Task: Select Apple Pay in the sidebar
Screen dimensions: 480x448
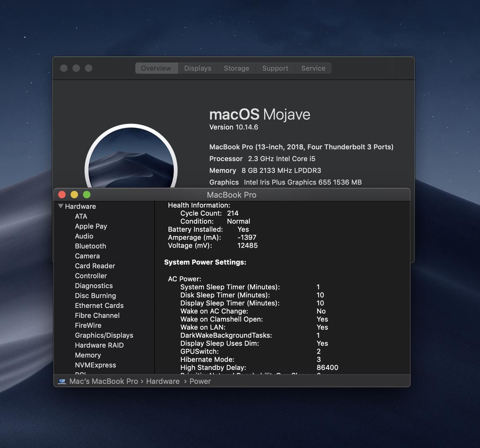Action: coord(91,226)
